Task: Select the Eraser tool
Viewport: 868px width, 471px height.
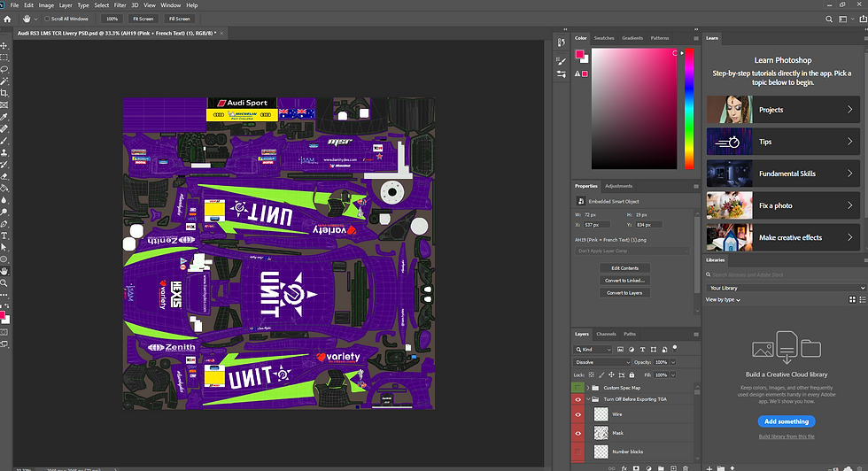Action: click(x=4, y=176)
